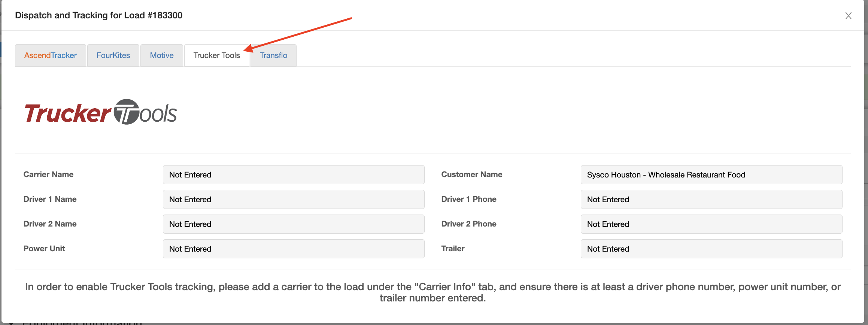Click the dialog title for Load #183300
The image size is (868, 325).
(x=98, y=15)
